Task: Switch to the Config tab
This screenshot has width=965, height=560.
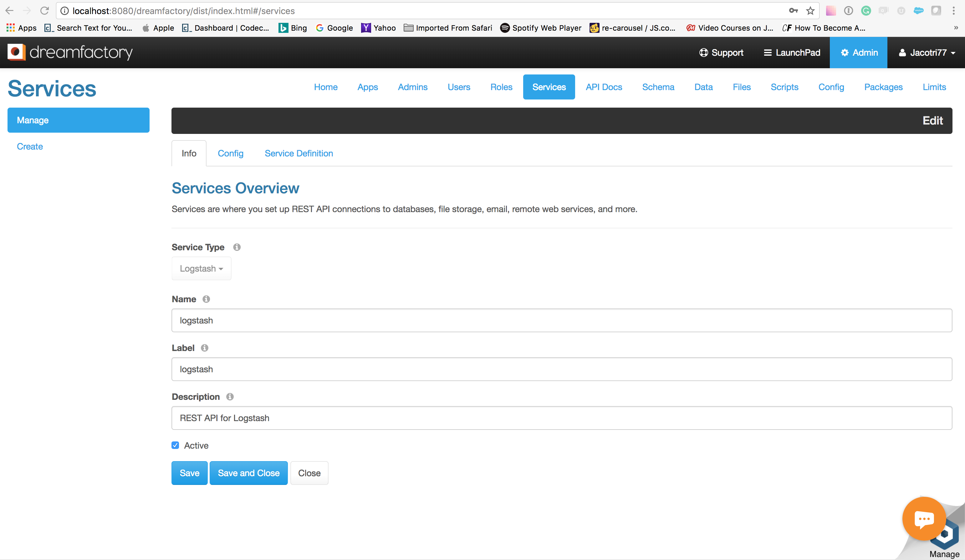Action: tap(231, 153)
